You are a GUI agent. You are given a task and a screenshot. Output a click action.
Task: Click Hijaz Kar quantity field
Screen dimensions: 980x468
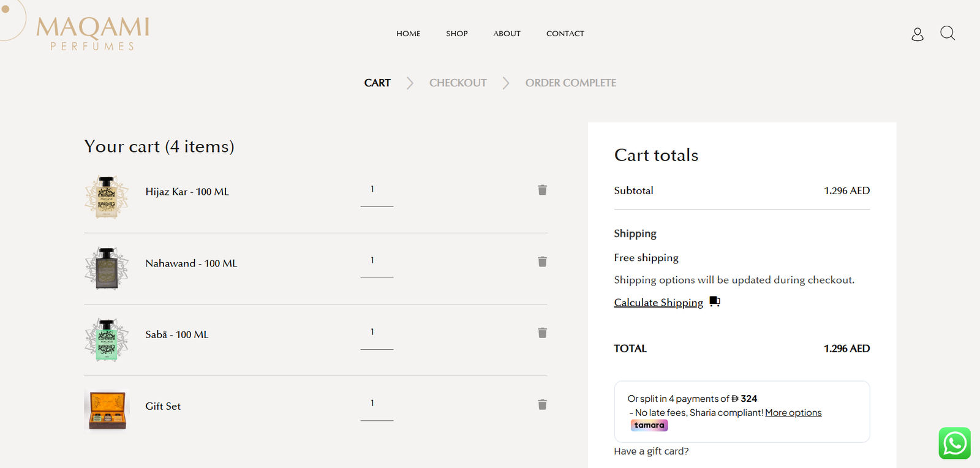[376, 190]
